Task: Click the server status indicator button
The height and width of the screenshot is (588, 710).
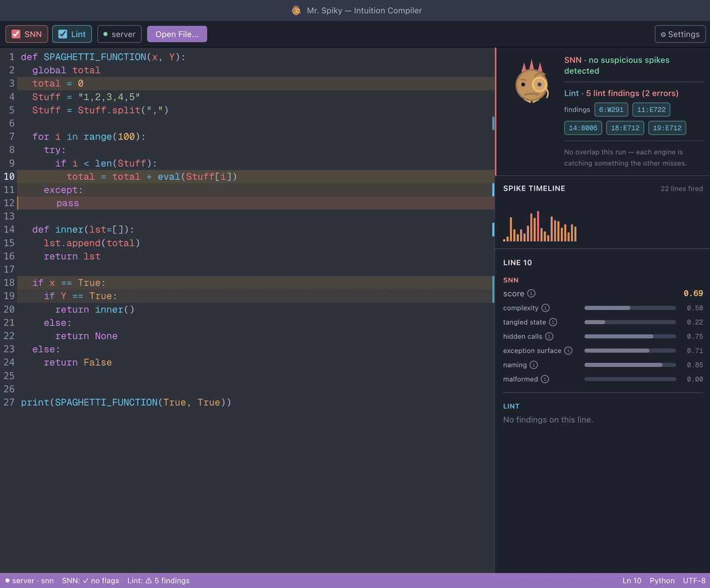Action: pyautogui.click(x=120, y=34)
